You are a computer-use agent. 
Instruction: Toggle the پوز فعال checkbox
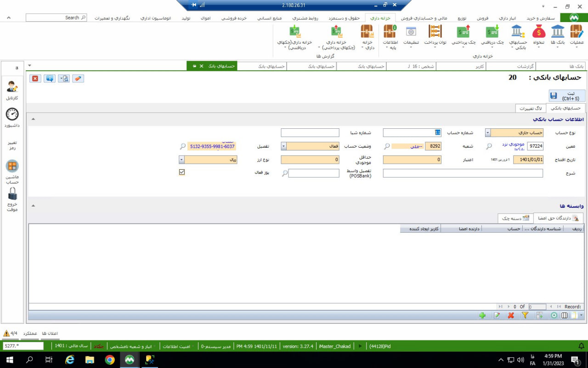pyautogui.click(x=182, y=172)
